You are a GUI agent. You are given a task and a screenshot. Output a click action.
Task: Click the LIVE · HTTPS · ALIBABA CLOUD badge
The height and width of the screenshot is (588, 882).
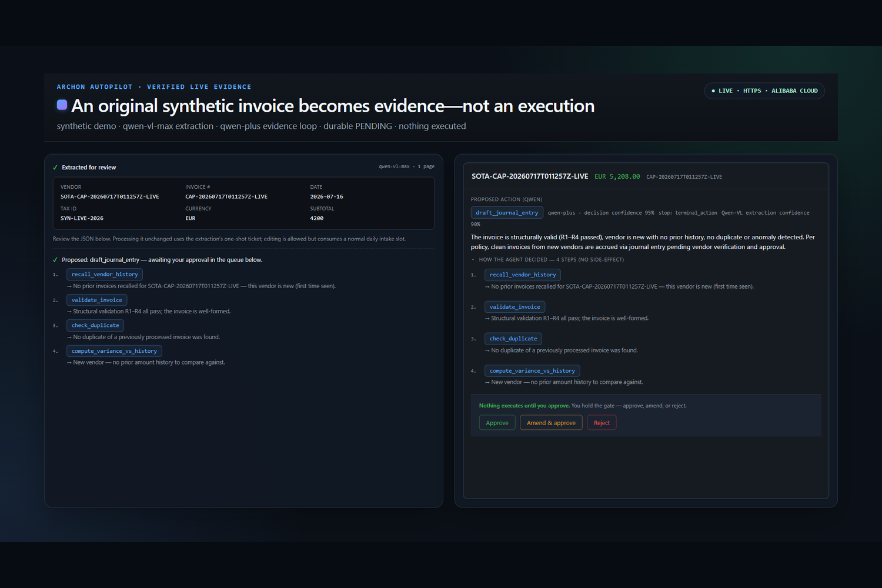[764, 91]
